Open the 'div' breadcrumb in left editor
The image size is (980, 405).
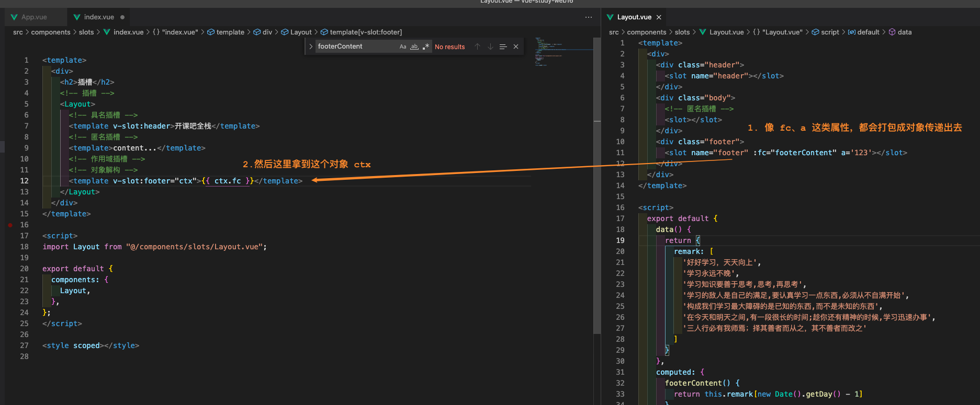[x=263, y=32]
